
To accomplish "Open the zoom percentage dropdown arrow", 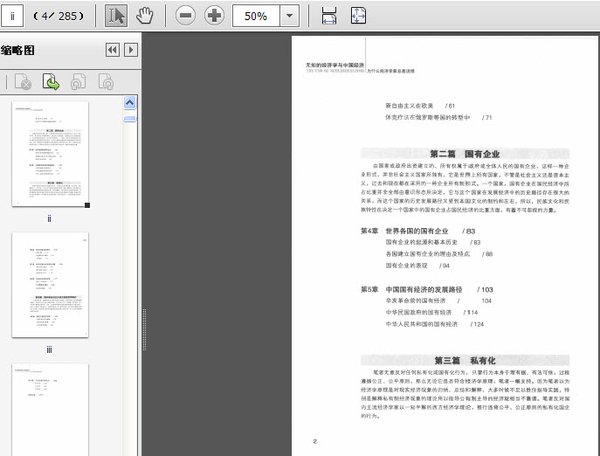I will (x=289, y=17).
